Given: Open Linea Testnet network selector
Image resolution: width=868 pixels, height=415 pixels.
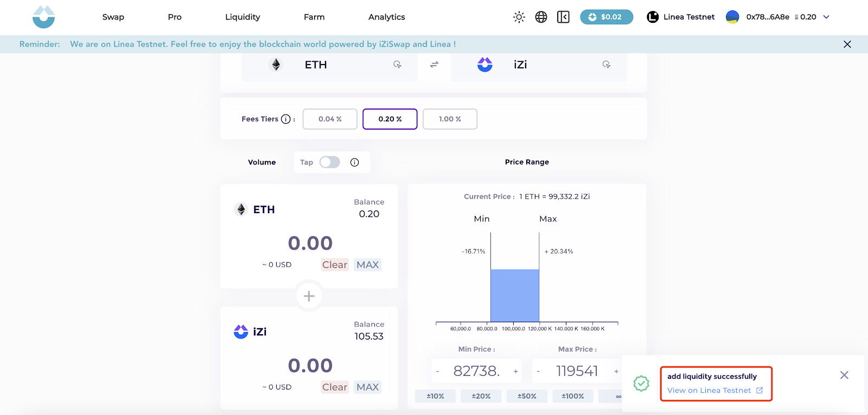Looking at the screenshot, I should tap(681, 17).
